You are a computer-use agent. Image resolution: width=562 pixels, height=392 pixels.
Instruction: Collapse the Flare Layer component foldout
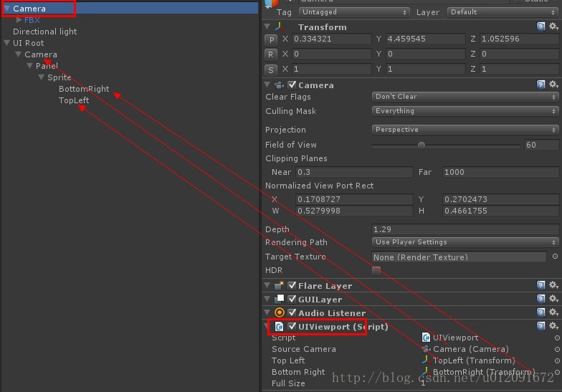click(x=267, y=285)
